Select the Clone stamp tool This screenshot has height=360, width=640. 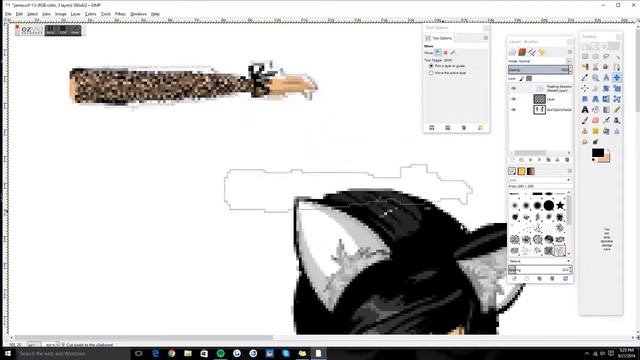[x=585, y=131]
